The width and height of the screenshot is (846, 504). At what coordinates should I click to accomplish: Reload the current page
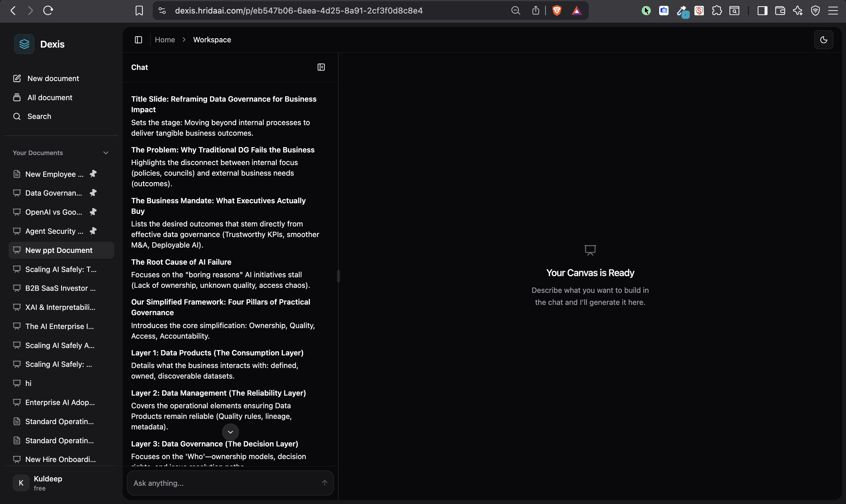[48, 10]
